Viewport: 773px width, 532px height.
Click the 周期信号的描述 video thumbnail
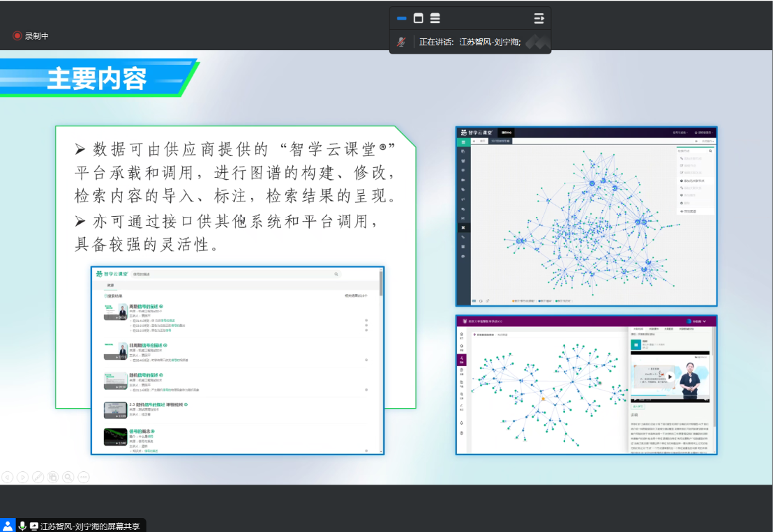[x=115, y=312]
